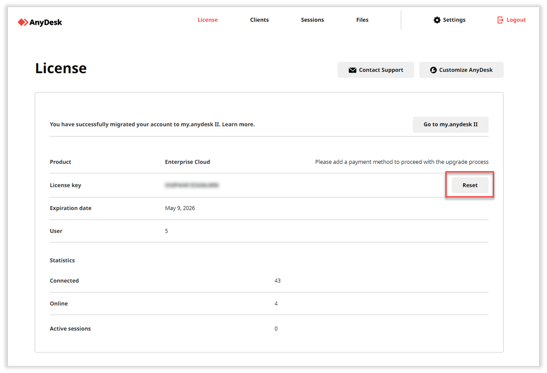Click the User row label
This screenshot has width=547, height=373.
(56, 231)
